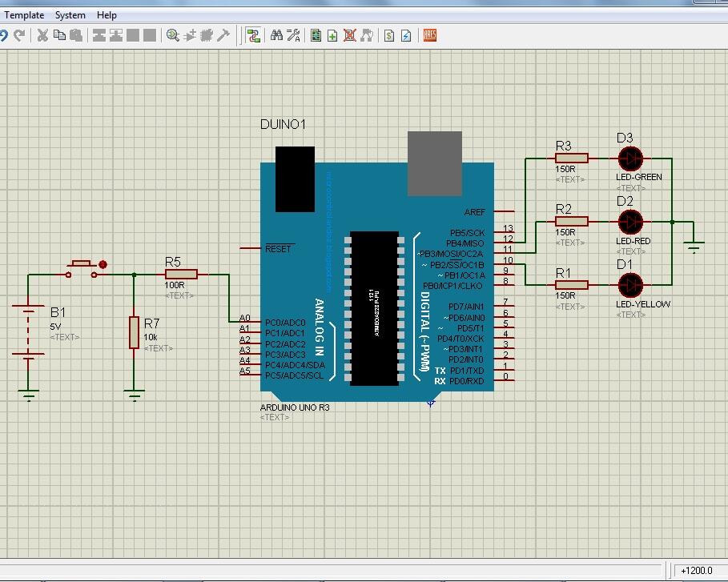Click the Block Move icon
The image size is (728, 582).
[x=116, y=35]
